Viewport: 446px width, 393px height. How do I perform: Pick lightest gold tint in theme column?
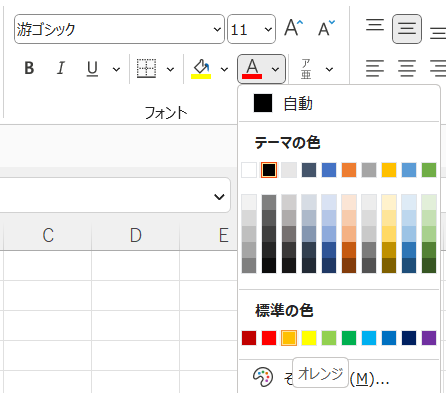[x=389, y=202]
